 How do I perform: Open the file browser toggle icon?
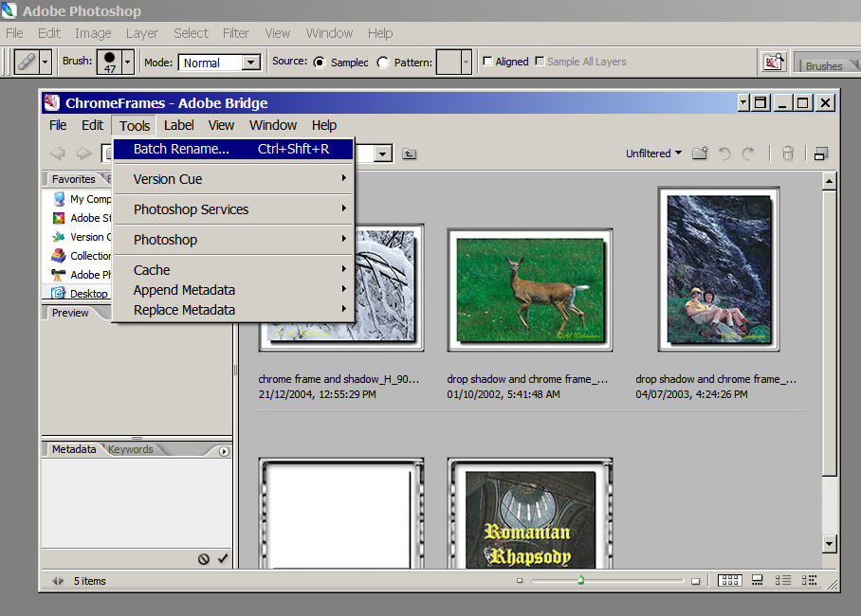[774, 62]
